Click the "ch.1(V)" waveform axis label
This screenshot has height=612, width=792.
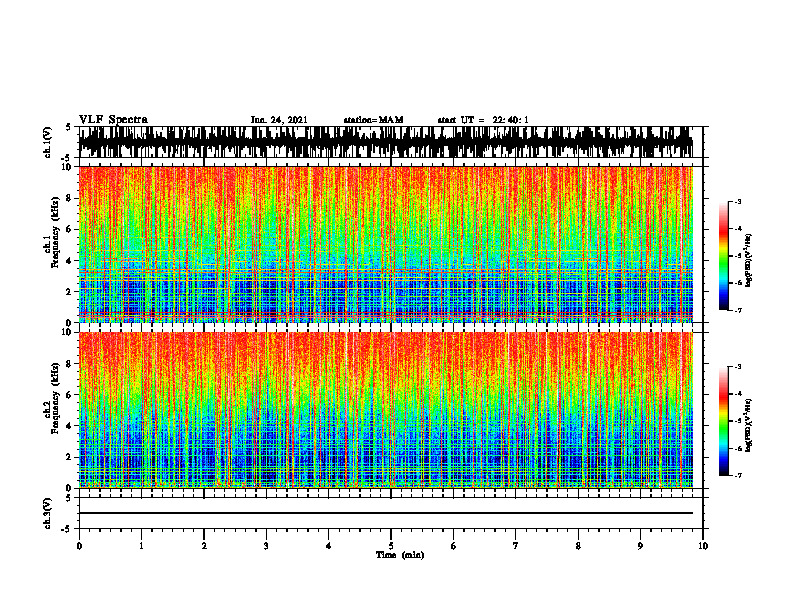tap(48, 142)
